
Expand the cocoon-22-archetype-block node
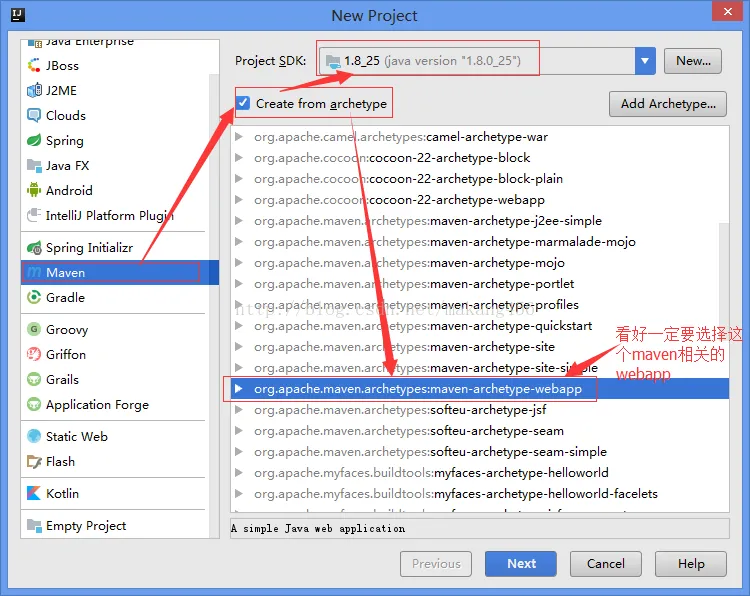(239, 158)
